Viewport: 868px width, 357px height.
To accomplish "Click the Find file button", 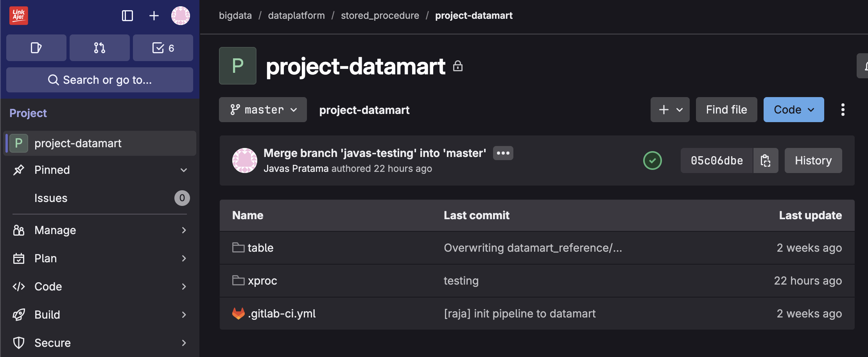I will [x=726, y=110].
